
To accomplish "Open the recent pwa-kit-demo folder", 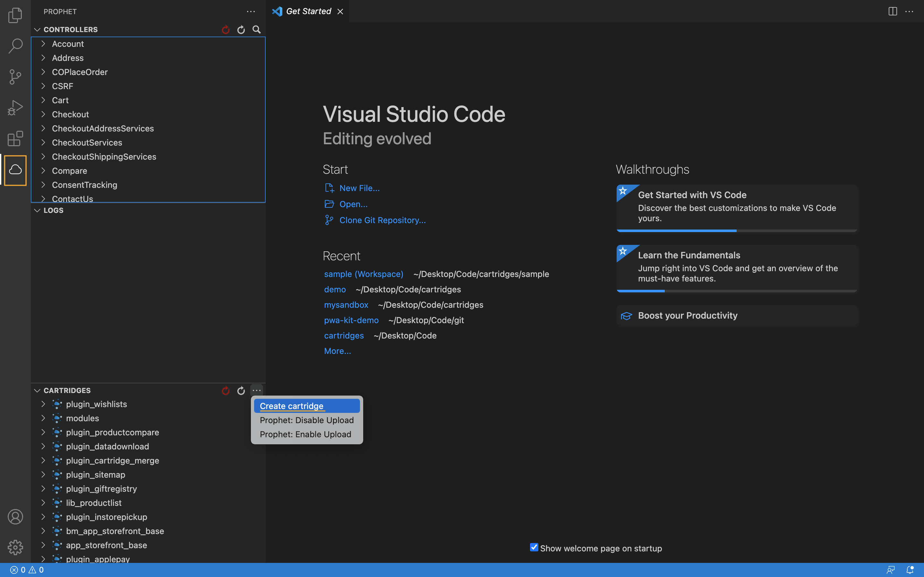I will click(351, 320).
